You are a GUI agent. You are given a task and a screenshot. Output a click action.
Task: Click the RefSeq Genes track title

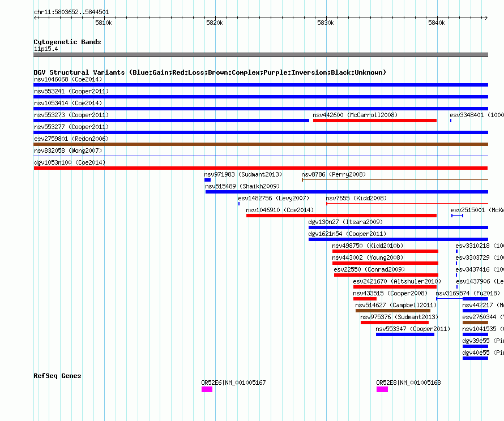[x=57, y=376]
